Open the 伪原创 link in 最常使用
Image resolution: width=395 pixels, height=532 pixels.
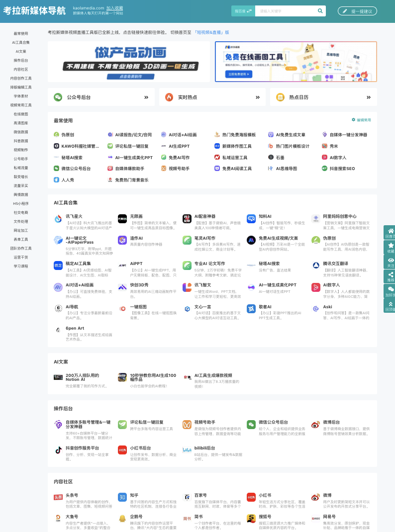pyautogui.click(x=64, y=135)
